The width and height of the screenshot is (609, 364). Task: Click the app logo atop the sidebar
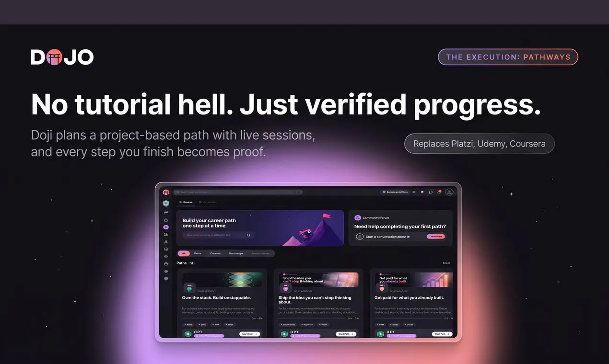[x=166, y=192]
